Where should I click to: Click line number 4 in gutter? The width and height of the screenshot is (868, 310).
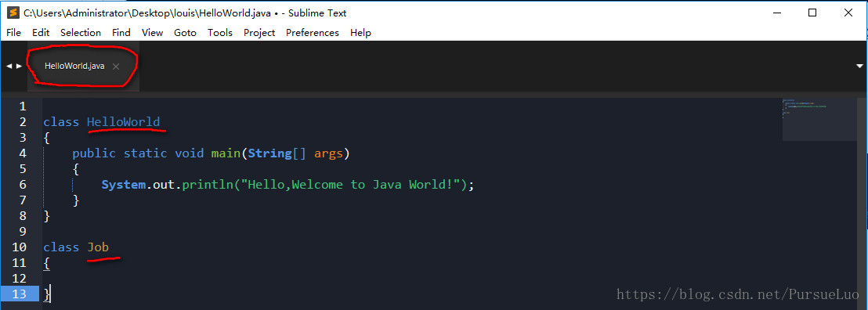tap(23, 153)
